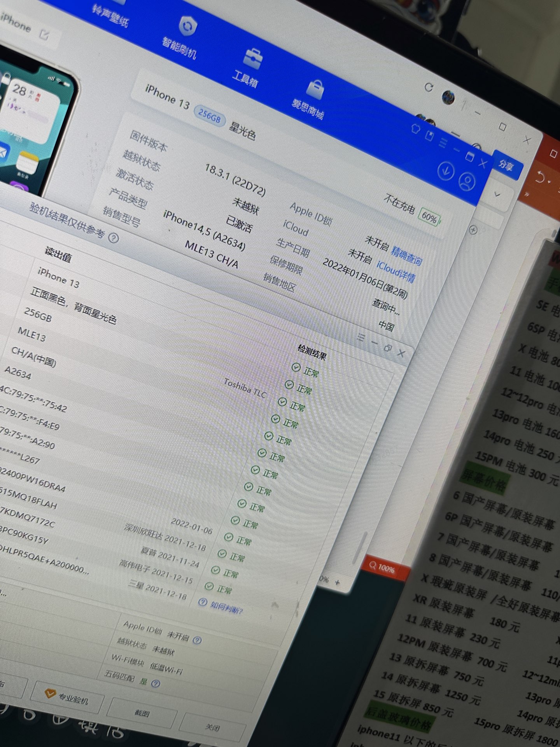The image size is (560, 747).
Task: Select the 三星 2021-12-18 entry
Action: pyautogui.click(x=157, y=590)
